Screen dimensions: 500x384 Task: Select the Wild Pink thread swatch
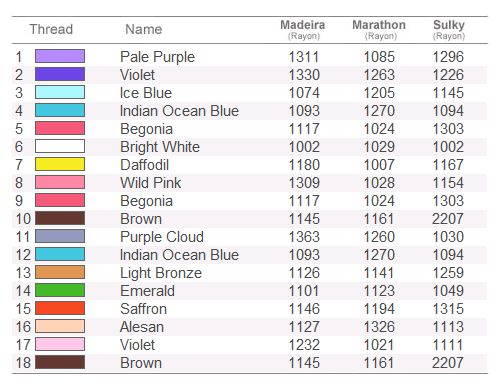60,182
